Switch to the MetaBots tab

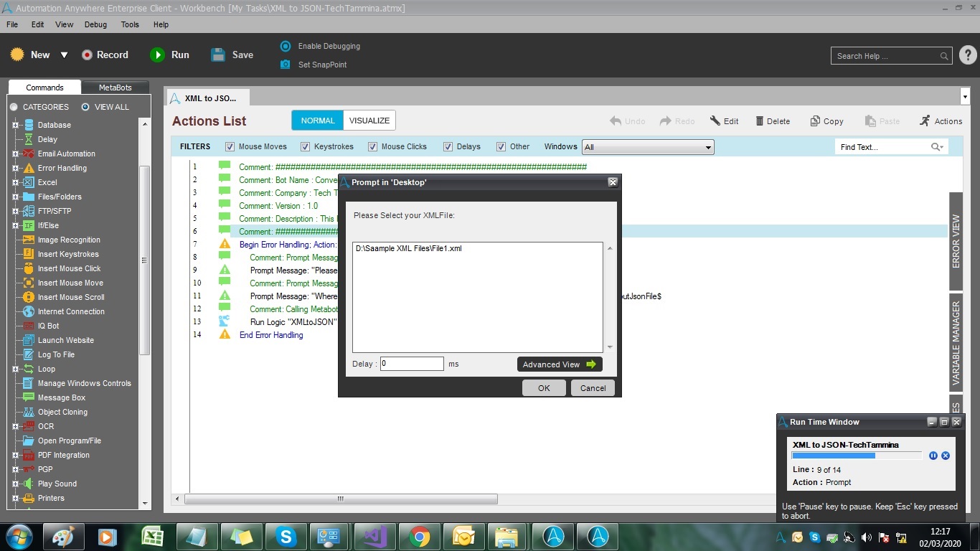click(115, 88)
